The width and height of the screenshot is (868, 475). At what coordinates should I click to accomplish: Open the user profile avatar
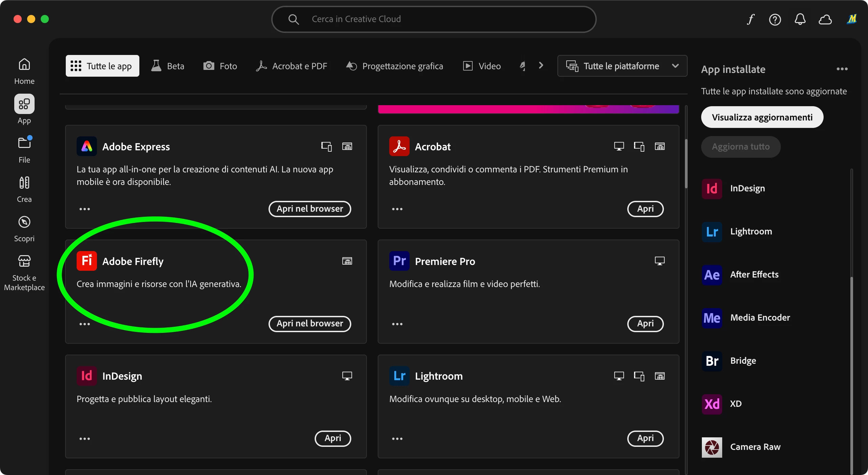click(x=852, y=19)
